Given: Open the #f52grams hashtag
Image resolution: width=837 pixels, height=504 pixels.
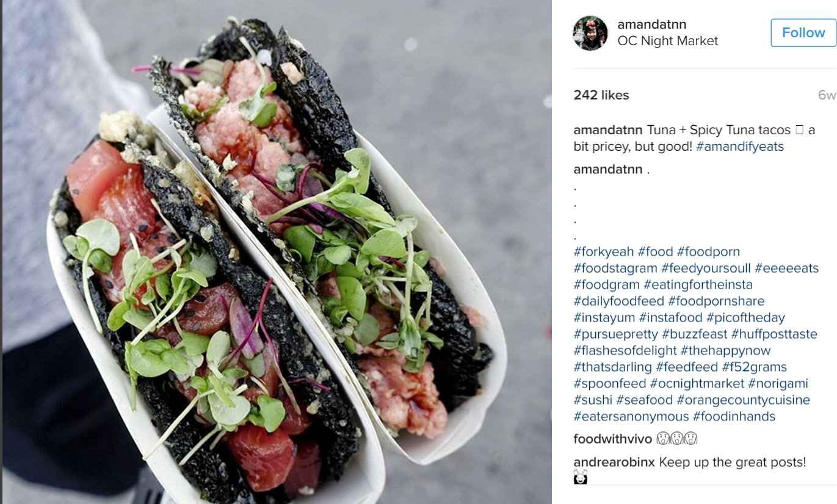Looking at the screenshot, I should pyautogui.click(x=754, y=367).
